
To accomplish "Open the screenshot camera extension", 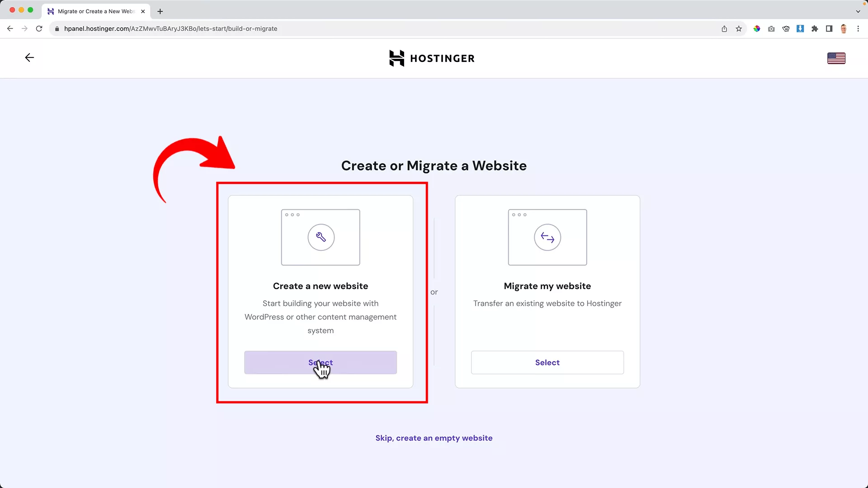I will (x=772, y=28).
